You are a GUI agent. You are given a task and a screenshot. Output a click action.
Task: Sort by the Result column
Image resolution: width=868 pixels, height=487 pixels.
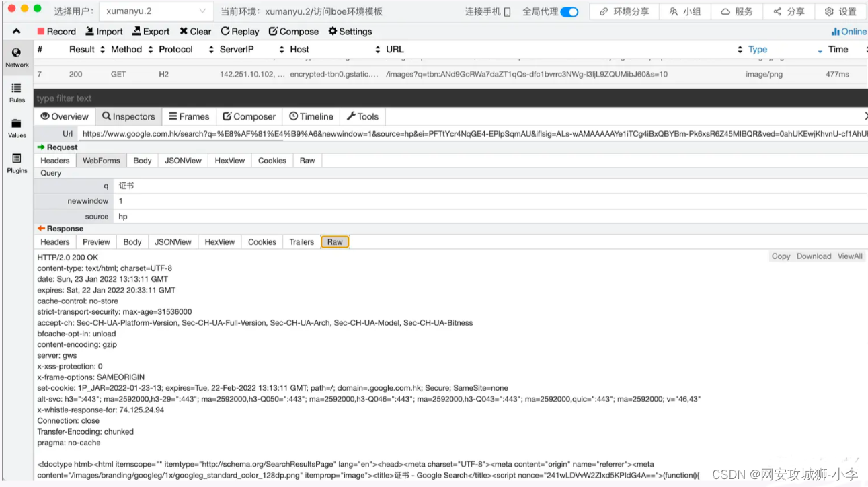tap(87, 49)
